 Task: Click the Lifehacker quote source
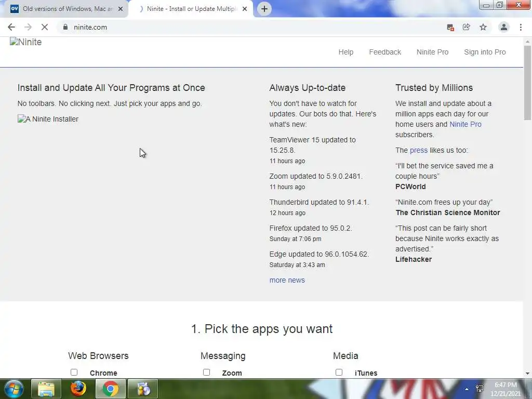tap(414, 259)
